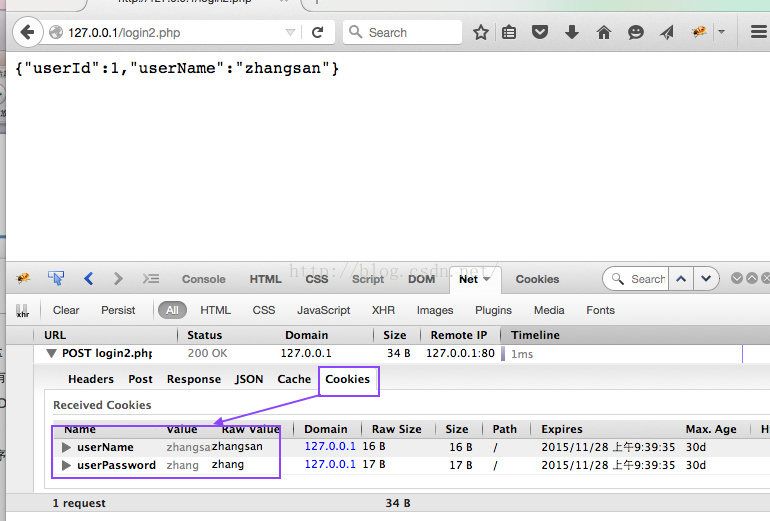Show URL history dropdown in address bar
770x521 pixels.
[x=290, y=32]
